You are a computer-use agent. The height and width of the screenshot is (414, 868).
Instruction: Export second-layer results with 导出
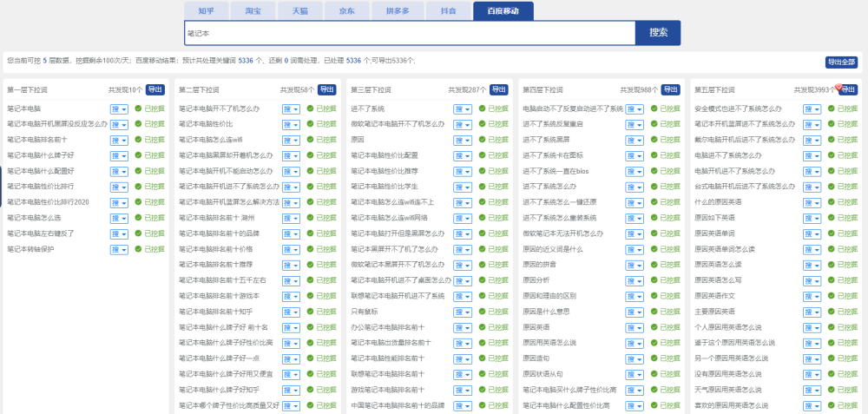coord(327,89)
